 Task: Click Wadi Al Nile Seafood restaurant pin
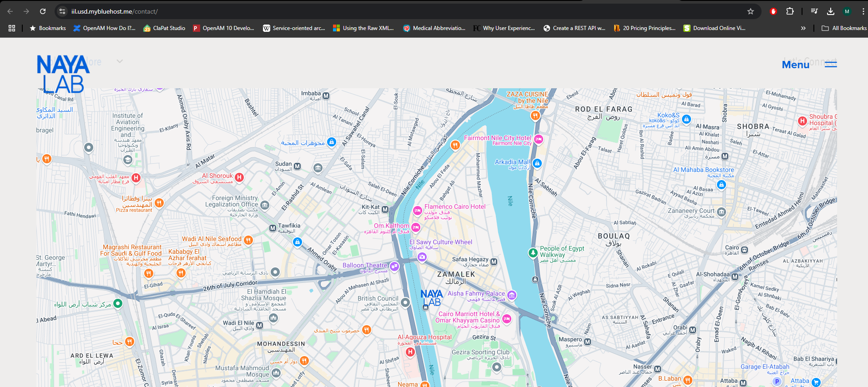pyautogui.click(x=248, y=240)
